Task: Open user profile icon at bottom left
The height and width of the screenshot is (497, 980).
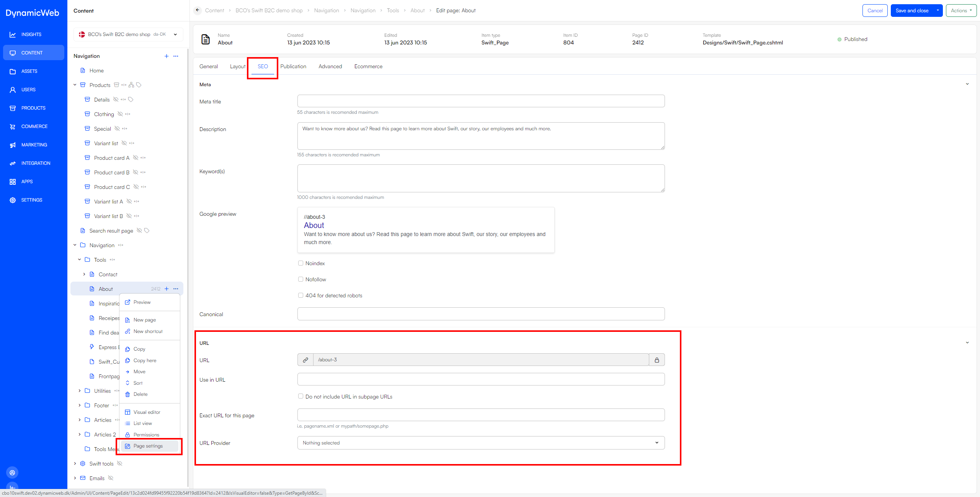Action: [x=12, y=472]
